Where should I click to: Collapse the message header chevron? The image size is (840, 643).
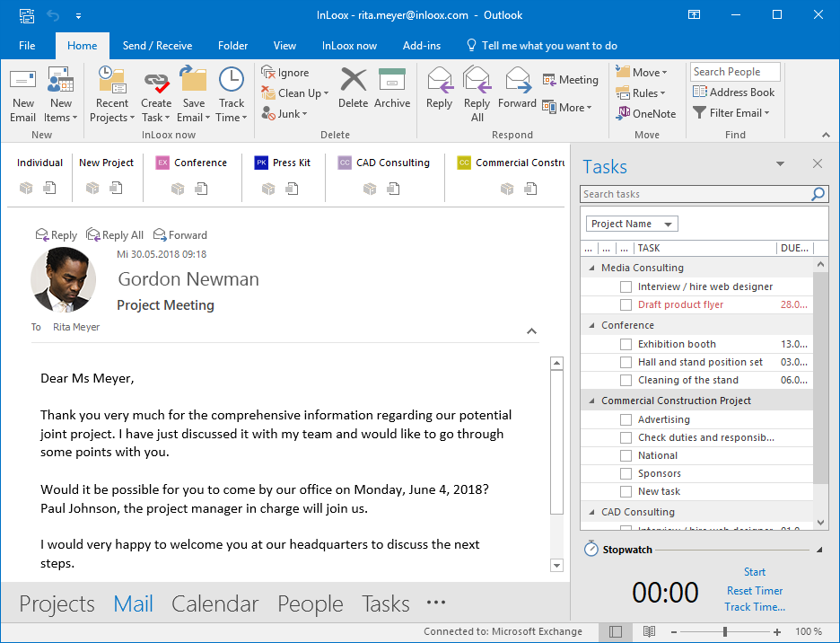point(531,330)
